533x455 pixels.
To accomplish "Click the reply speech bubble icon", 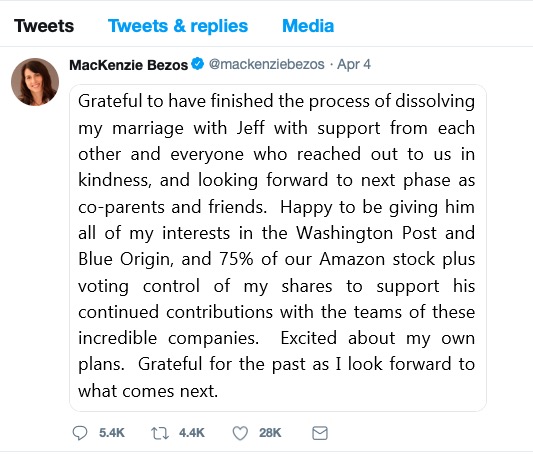I will (x=80, y=433).
